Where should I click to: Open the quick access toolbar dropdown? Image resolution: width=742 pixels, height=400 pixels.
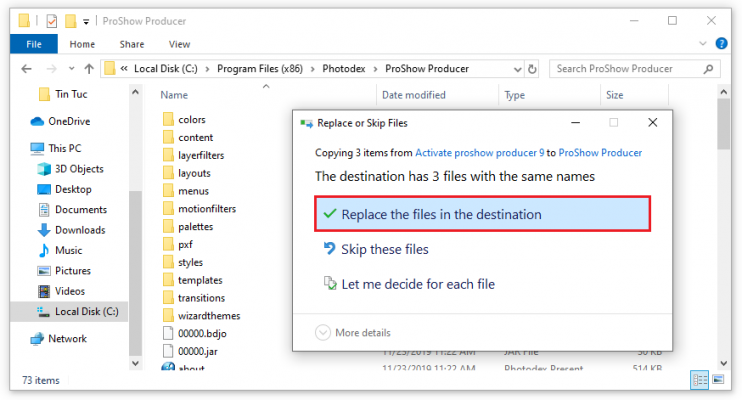pyautogui.click(x=87, y=21)
